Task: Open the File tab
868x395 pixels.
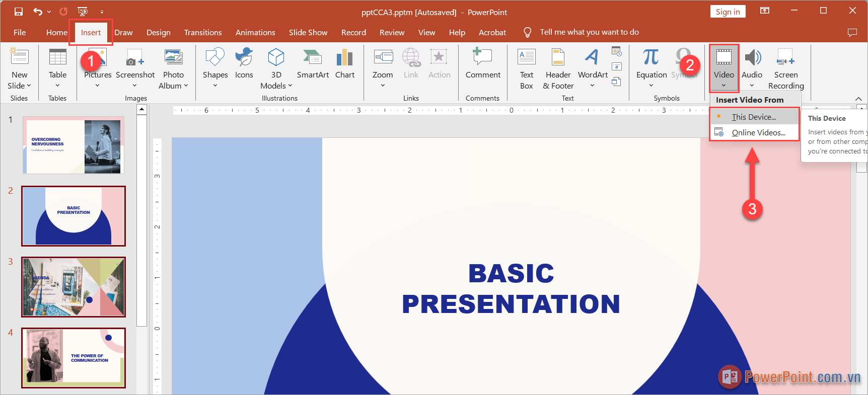Action: [20, 32]
